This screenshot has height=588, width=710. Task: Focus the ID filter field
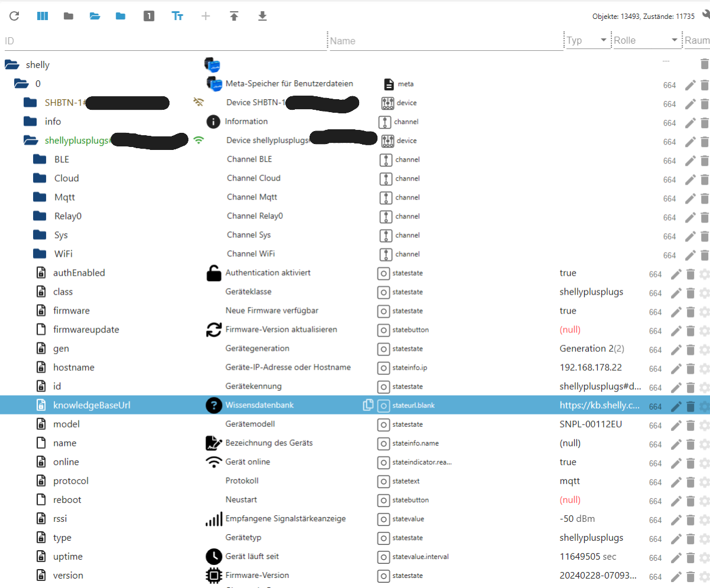click(x=165, y=41)
